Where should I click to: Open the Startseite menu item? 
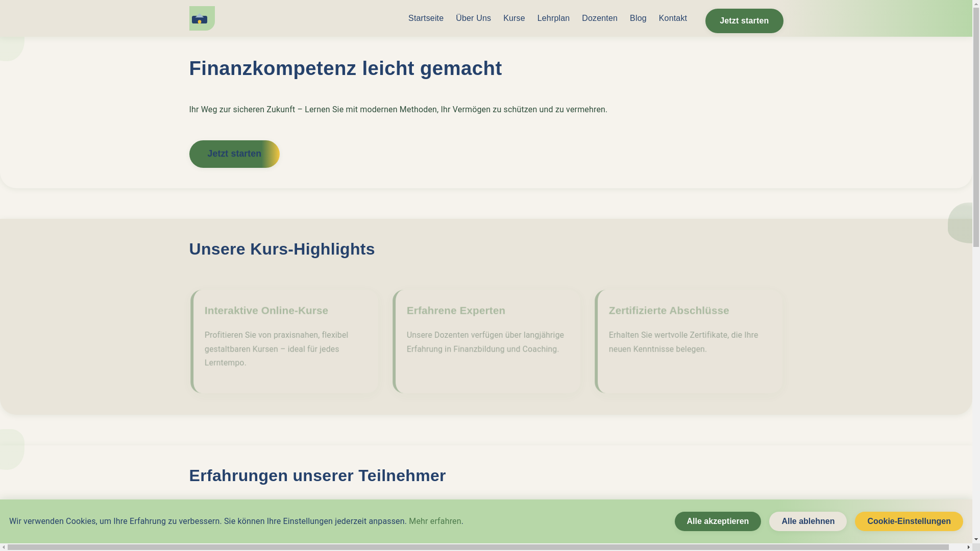426,18
